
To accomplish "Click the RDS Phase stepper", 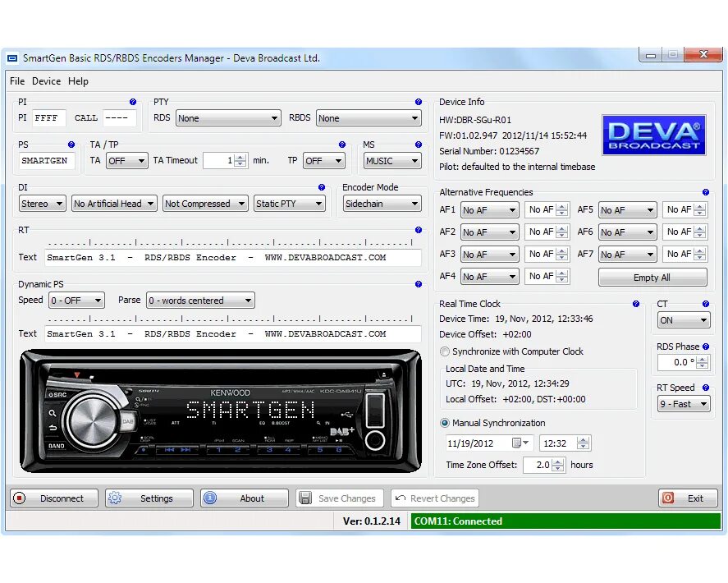I will point(703,362).
